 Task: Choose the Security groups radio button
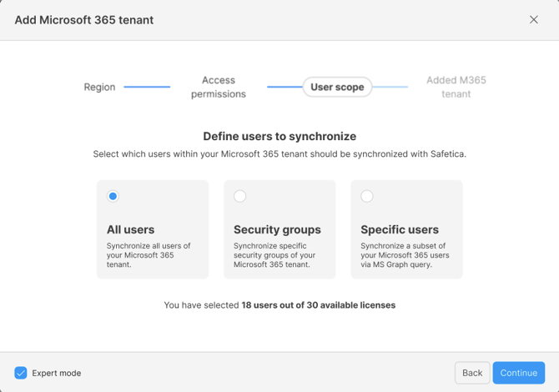(240, 197)
